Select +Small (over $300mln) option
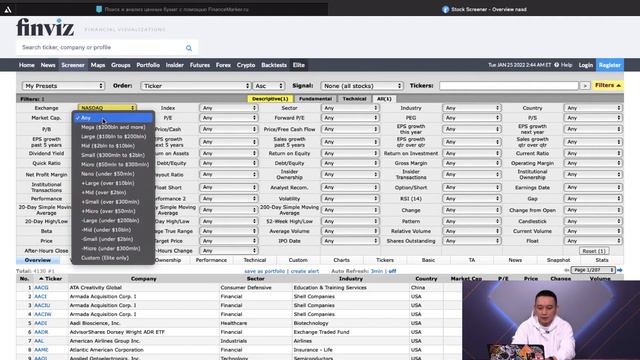Screen dimensions: 640x360 point(113,202)
